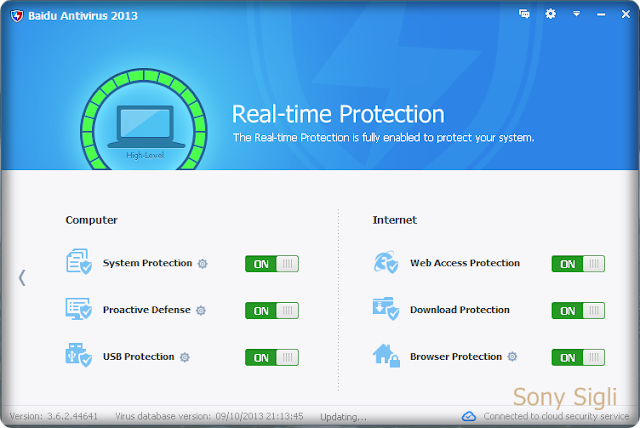The height and width of the screenshot is (428, 640).
Task: Open the feedback chat icon in title bar
Action: click(x=524, y=14)
